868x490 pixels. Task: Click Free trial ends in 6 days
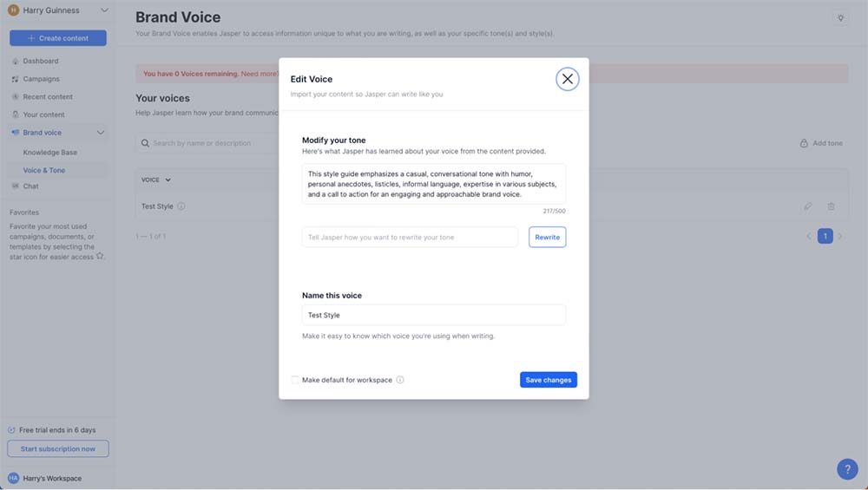(57, 429)
